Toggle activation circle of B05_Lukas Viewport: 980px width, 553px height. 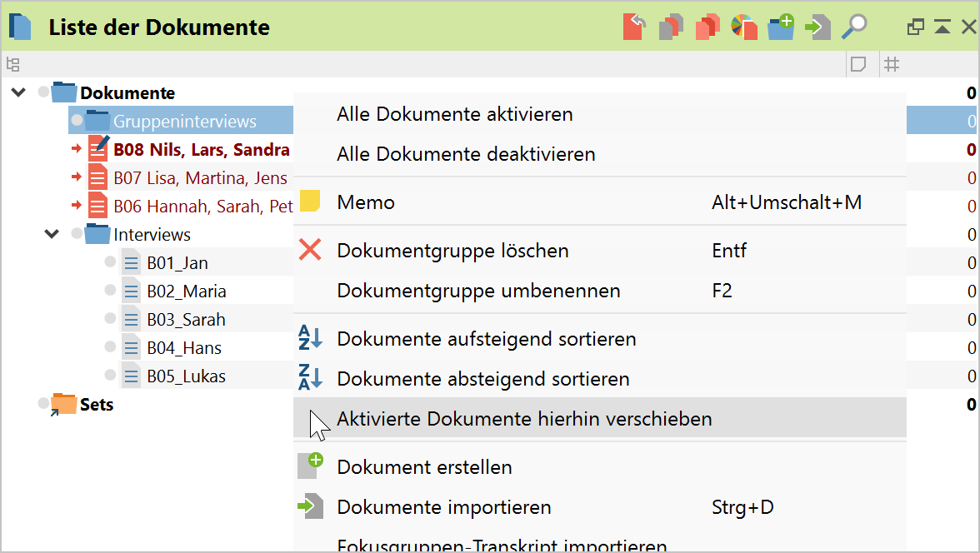click(x=110, y=375)
